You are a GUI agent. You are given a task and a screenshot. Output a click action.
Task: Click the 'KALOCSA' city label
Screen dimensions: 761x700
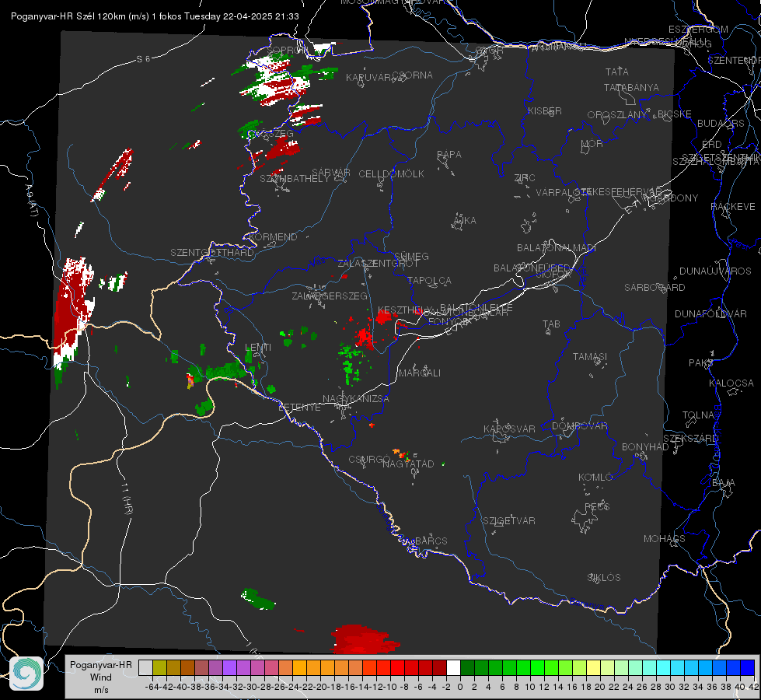pos(731,383)
